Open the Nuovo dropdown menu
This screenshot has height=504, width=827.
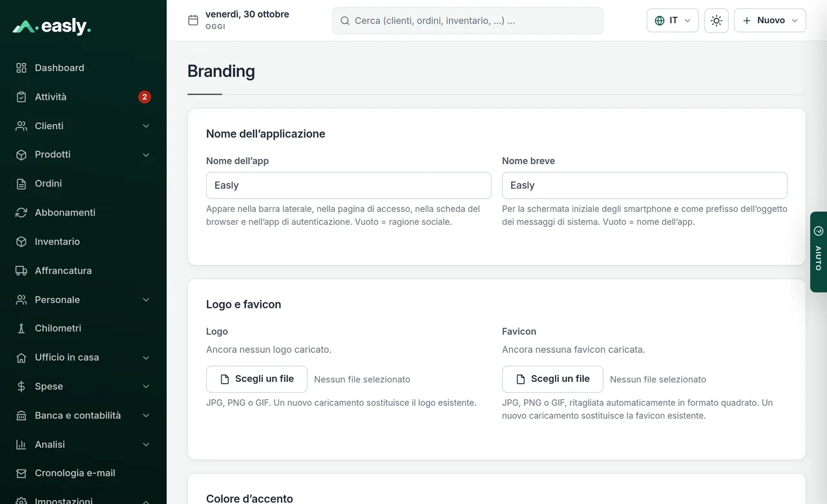770,21
